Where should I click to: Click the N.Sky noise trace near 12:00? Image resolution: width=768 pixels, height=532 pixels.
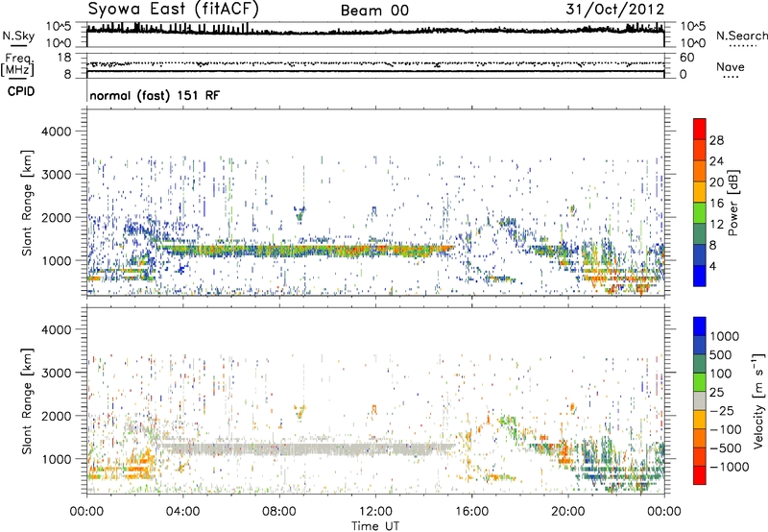pyautogui.click(x=375, y=32)
